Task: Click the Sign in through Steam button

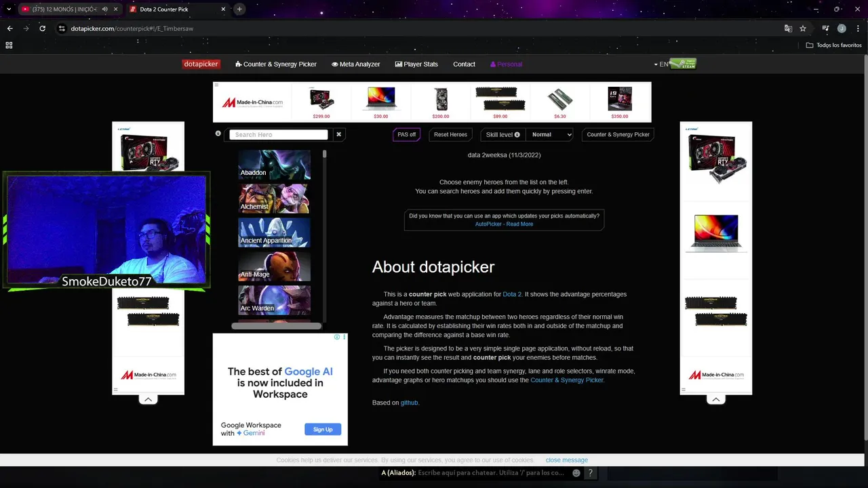Action: (683, 64)
